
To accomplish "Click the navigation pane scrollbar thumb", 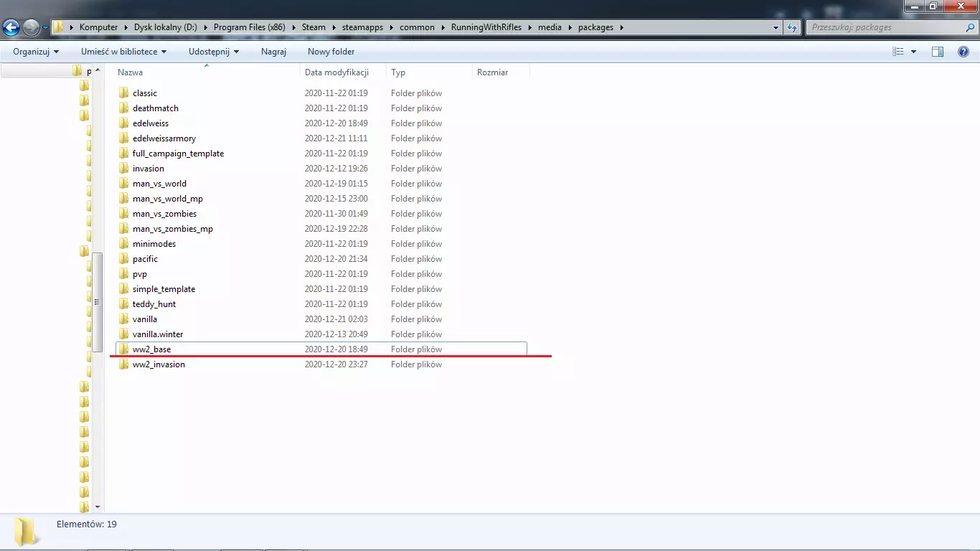I will click(98, 301).
